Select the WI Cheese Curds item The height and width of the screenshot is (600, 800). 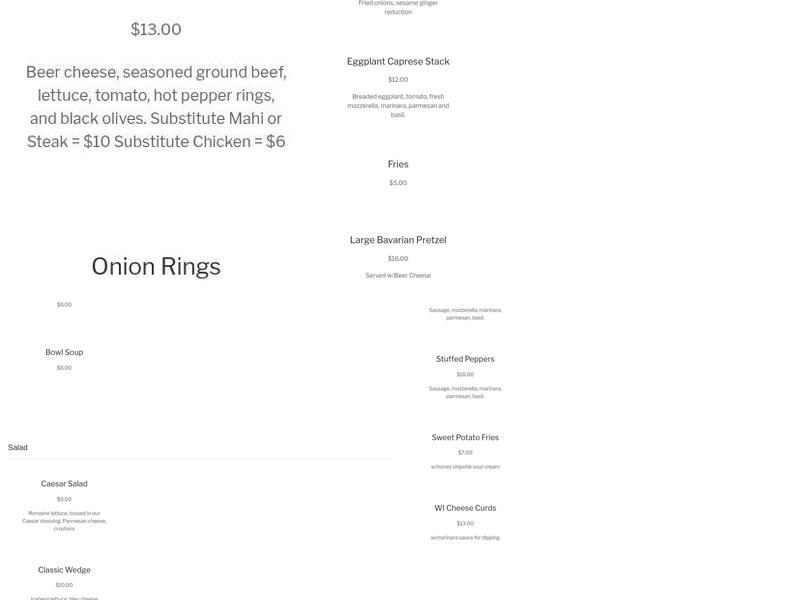point(465,508)
